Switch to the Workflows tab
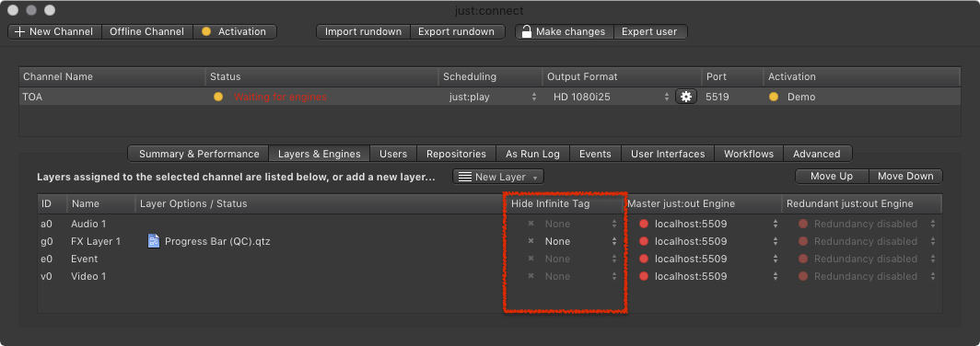980x346 pixels. coord(749,154)
